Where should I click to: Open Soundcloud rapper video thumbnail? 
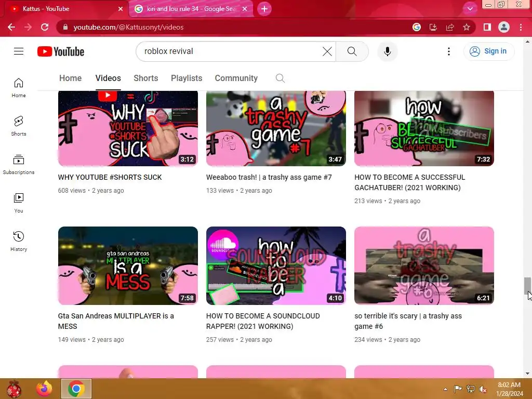point(276,265)
